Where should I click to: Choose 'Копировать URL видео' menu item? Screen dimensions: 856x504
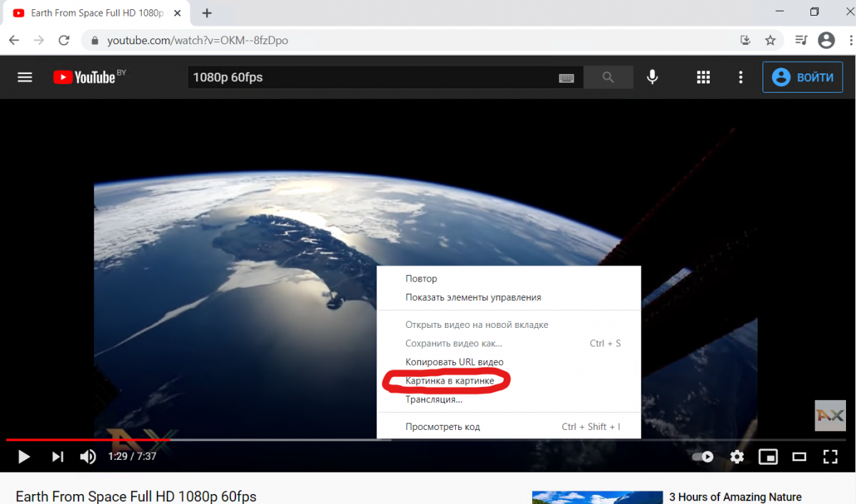pos(454,362)
